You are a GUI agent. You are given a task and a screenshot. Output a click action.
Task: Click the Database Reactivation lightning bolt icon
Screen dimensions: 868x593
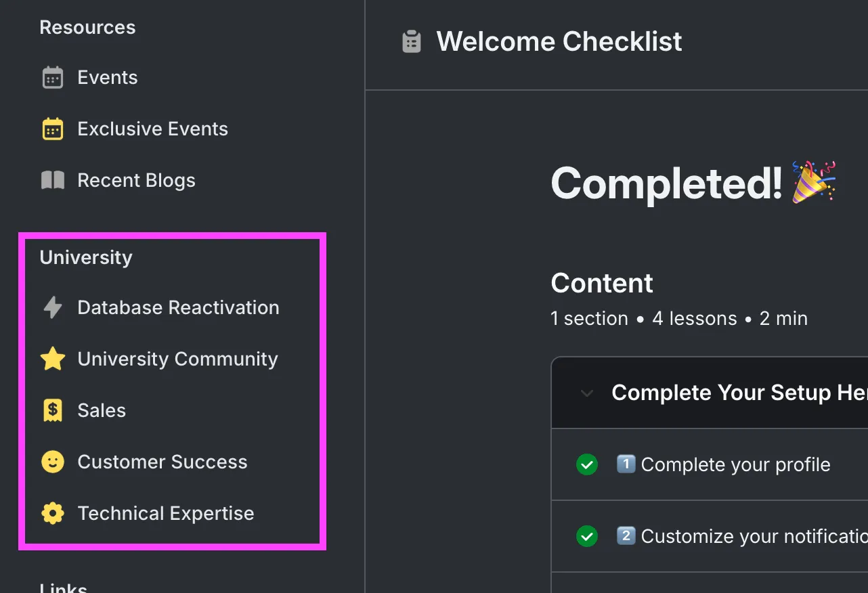coord(53,308)
